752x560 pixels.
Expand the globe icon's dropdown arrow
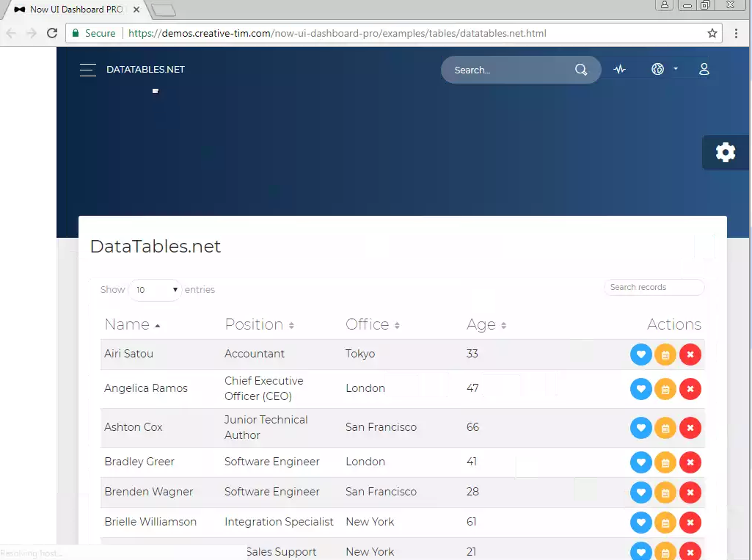674,68
